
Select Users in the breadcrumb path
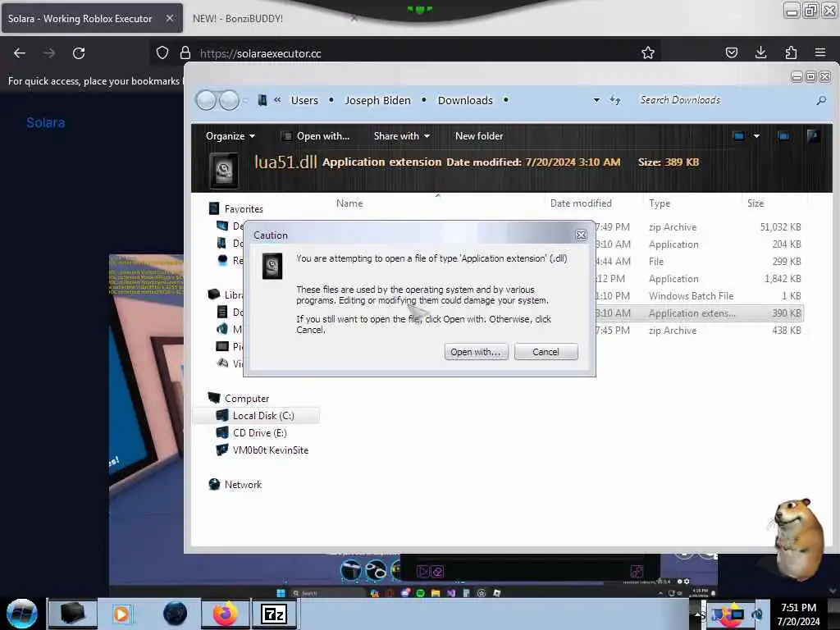[x=304, y=100]
